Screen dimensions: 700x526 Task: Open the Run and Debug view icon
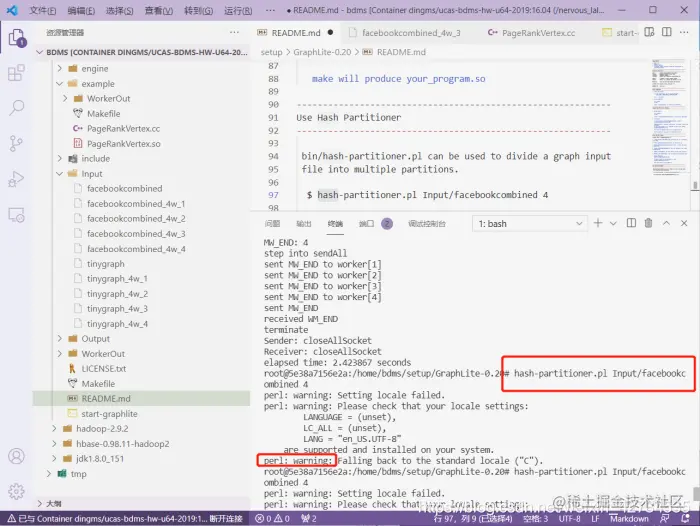17,179
